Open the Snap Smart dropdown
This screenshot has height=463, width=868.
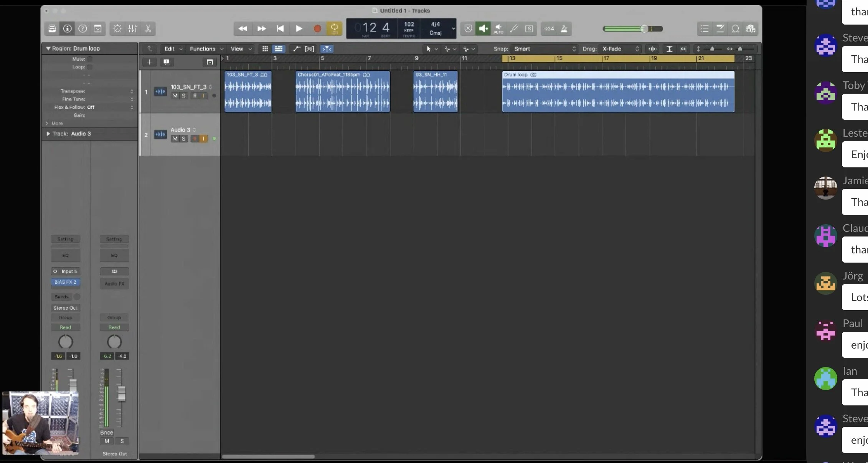click(544, 49)
